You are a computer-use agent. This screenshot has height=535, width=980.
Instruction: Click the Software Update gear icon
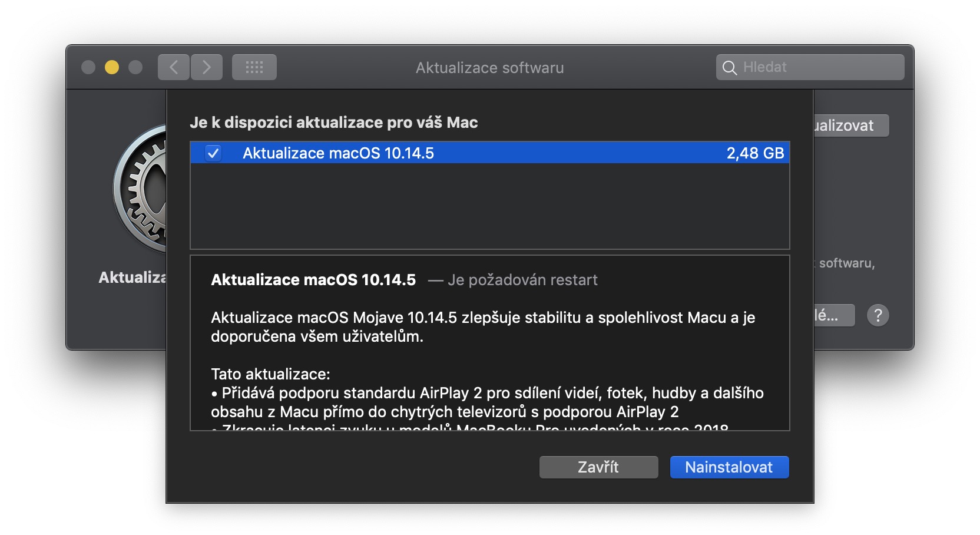(141, 189)
